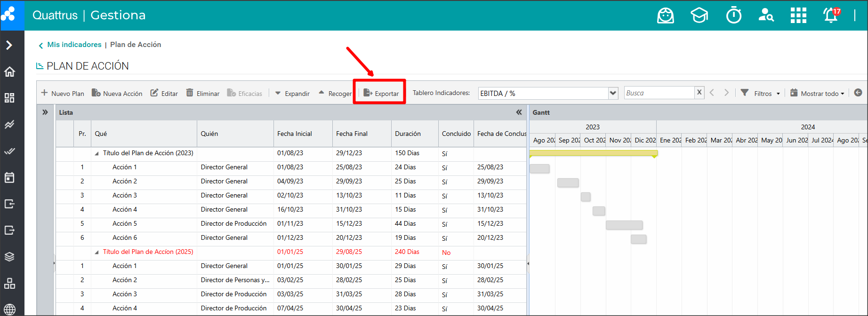Go to home in sidebar
Image resolution: width=868 pixels, height=316 pixels.
[9, 71]
